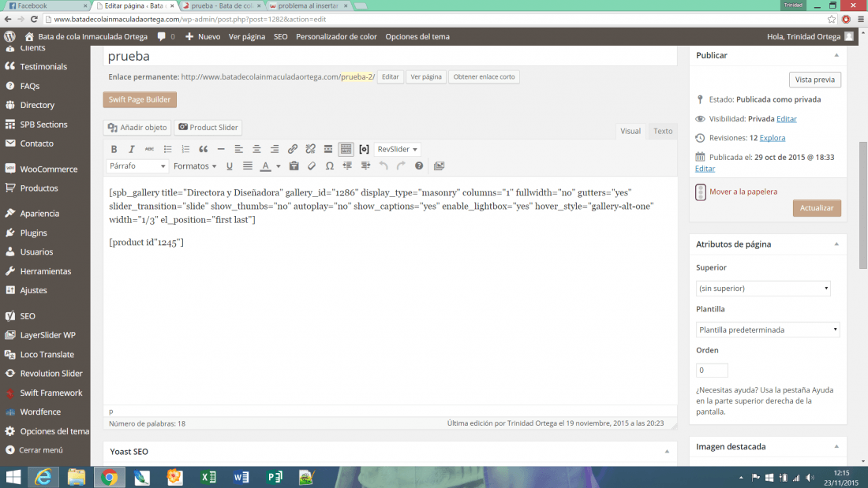Viewport: 868px width, 488px height.
Task: Insert a bulleted list
Action: point(168,149)
